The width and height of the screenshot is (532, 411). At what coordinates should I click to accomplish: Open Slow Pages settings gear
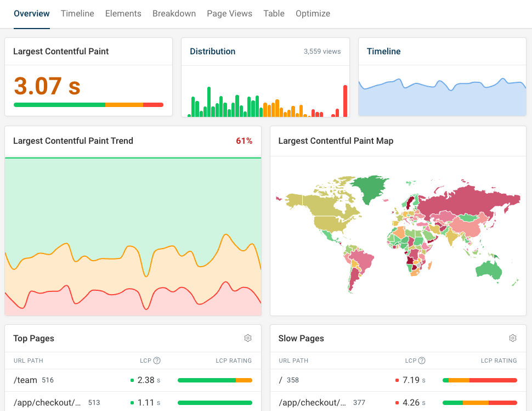pyautogui.click(x=513, y=338)
